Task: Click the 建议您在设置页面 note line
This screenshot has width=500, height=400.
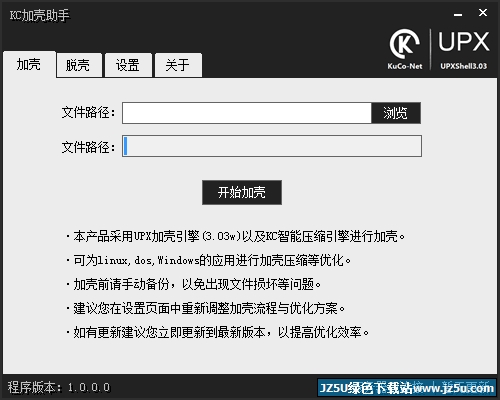Action: 205,308
